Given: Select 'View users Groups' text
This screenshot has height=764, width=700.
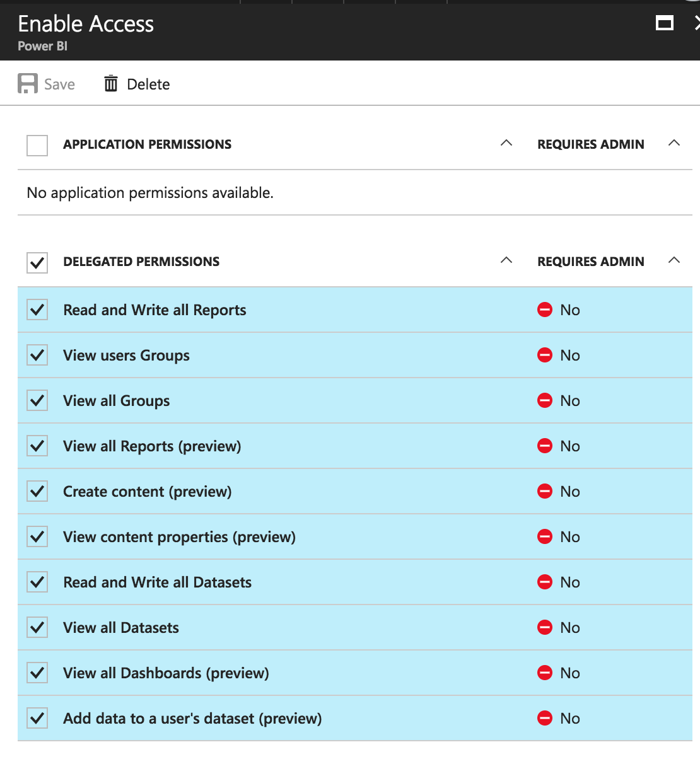Looking at the screenshot, I should click(x=126, y=356).
